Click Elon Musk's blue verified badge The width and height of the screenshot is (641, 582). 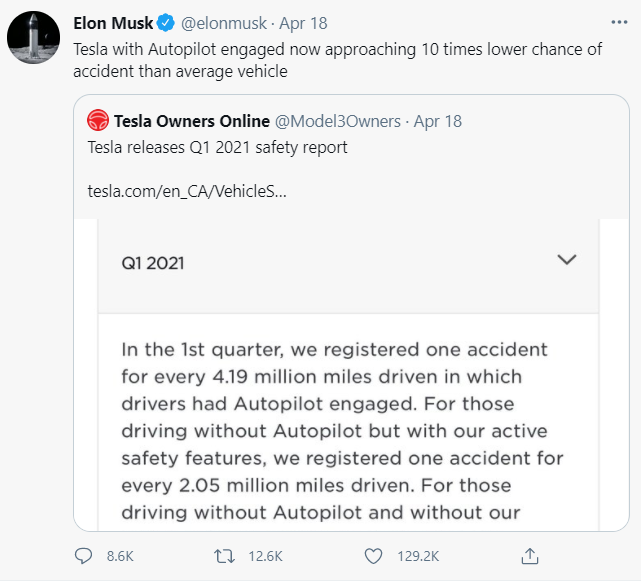click(x=165, y=22)
